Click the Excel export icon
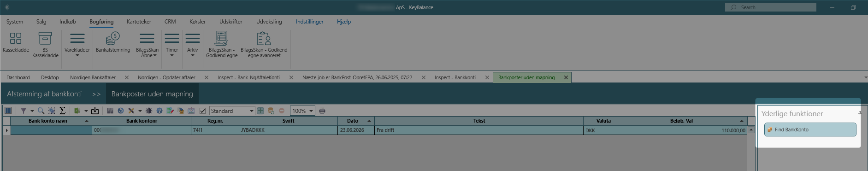The height and width of the screenshot is (171, 868). click(77, 111)
